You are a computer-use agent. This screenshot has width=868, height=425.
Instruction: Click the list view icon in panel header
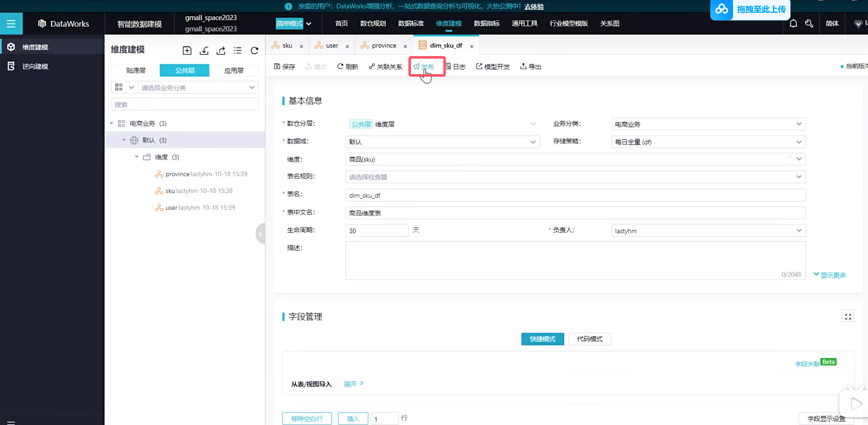[238, 50]
